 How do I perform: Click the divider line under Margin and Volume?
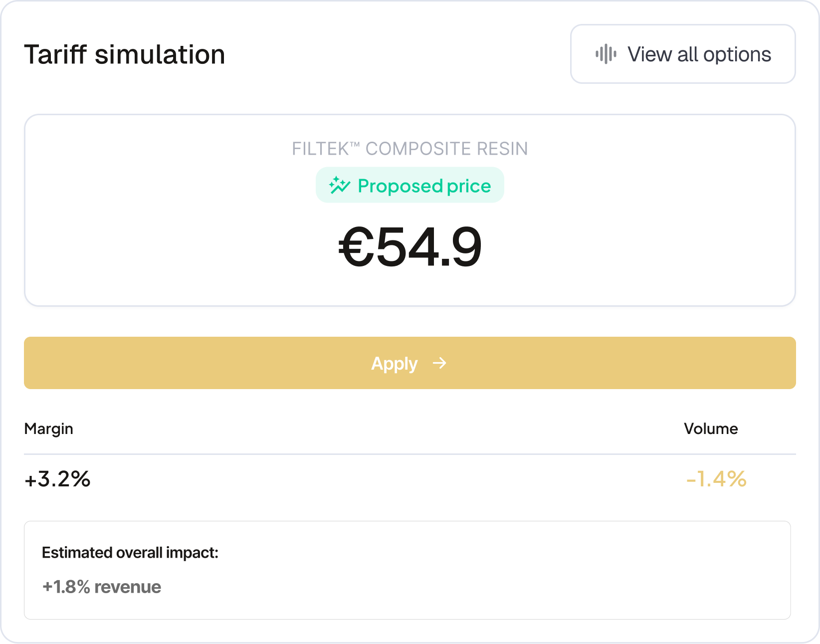[410, 454]
